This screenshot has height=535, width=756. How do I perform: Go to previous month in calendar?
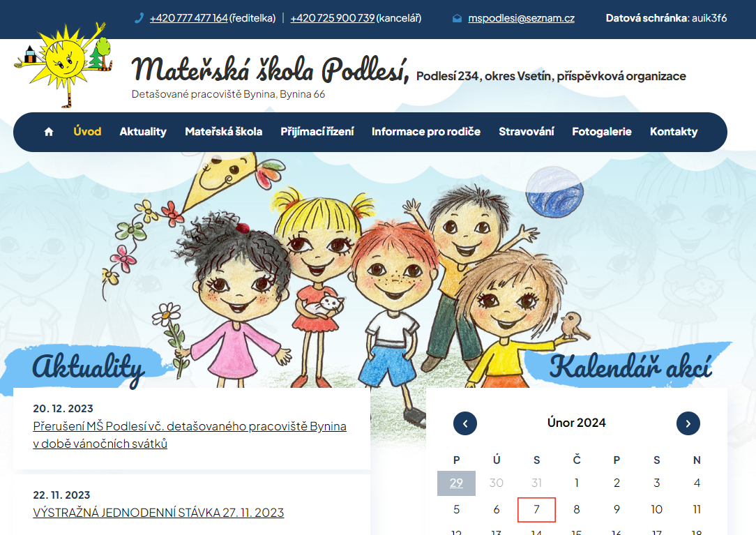(x=465, y=423)
